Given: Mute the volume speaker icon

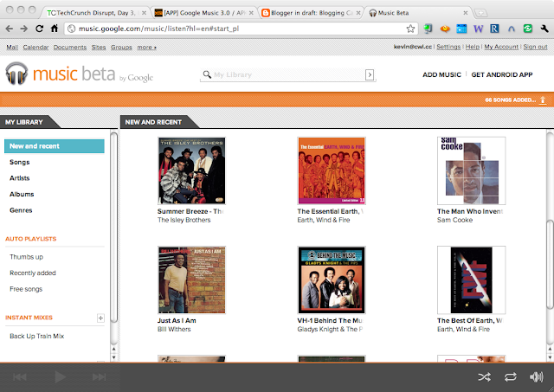Looking at the screenshot, I should pyautogui.click(x=537, y=376).
